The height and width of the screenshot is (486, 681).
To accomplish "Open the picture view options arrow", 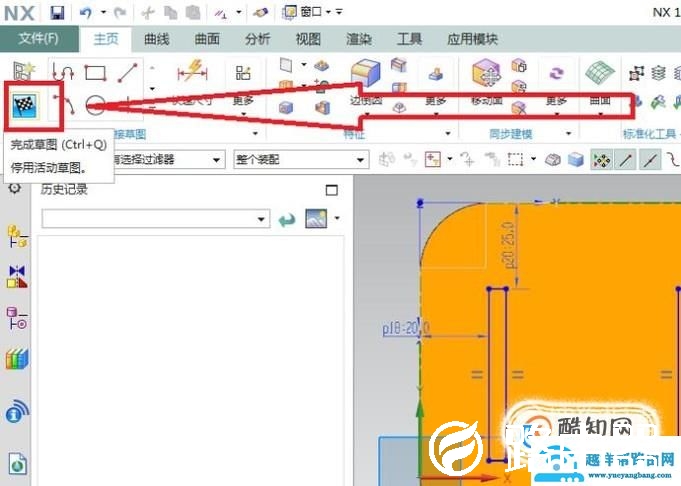I will 337,218.
